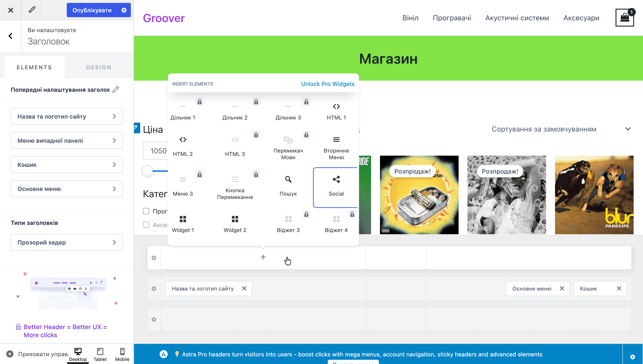Insert Widget 1 element
This screenshot has height=364, width=643.
coord(183,224)
